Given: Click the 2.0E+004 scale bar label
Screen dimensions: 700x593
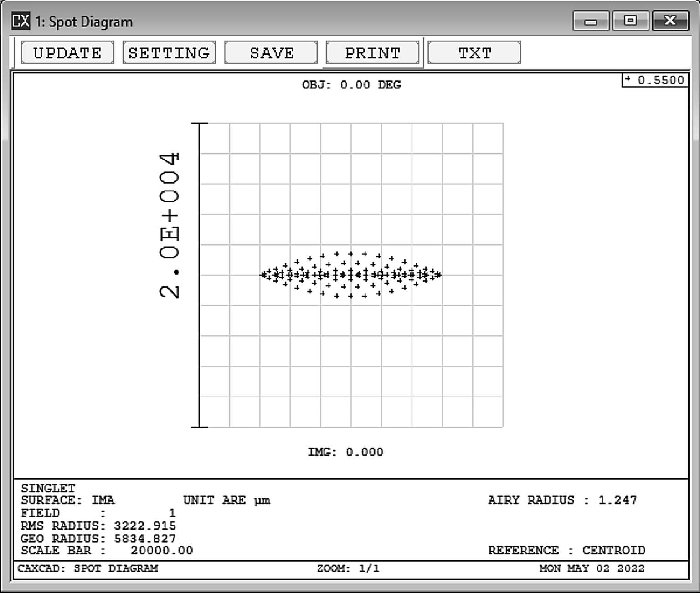Looking at the screenshot, I should [x=170, y=226].
